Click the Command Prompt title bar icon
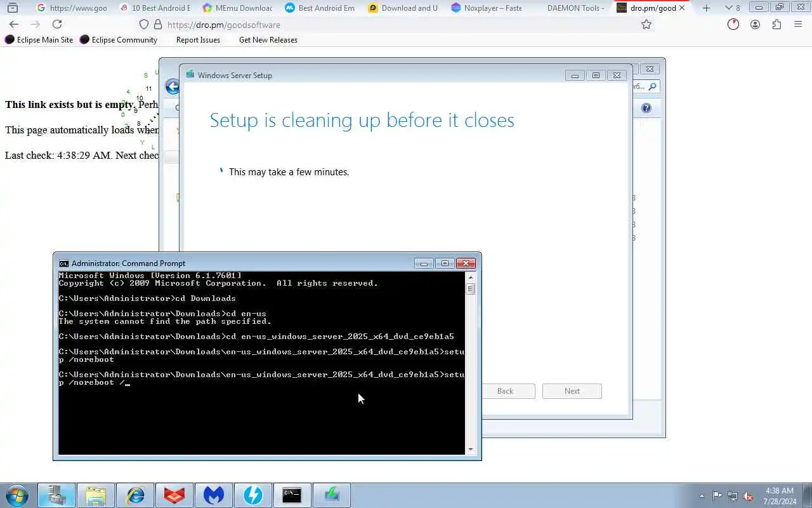 click(x=63, y=264)
